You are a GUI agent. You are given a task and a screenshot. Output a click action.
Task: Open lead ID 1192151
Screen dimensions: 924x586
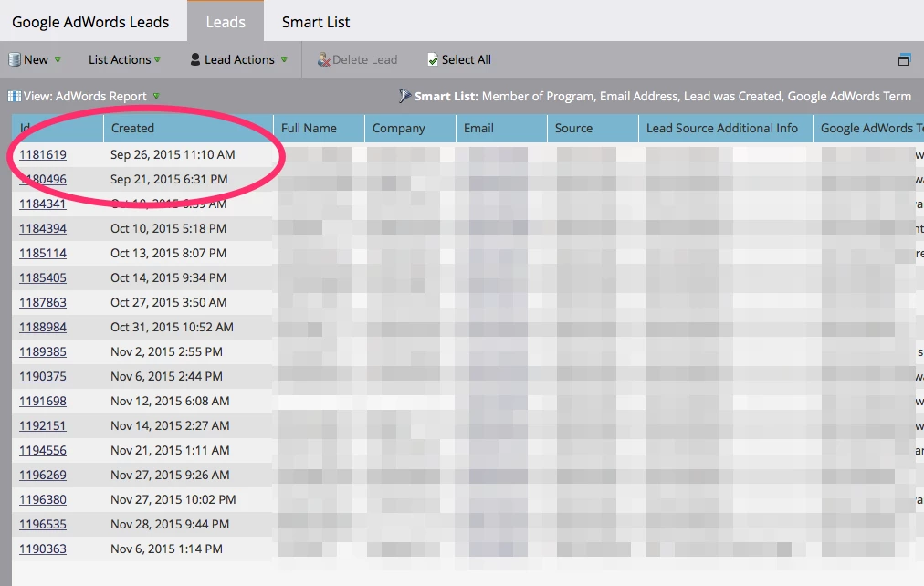tap(42, 426)
